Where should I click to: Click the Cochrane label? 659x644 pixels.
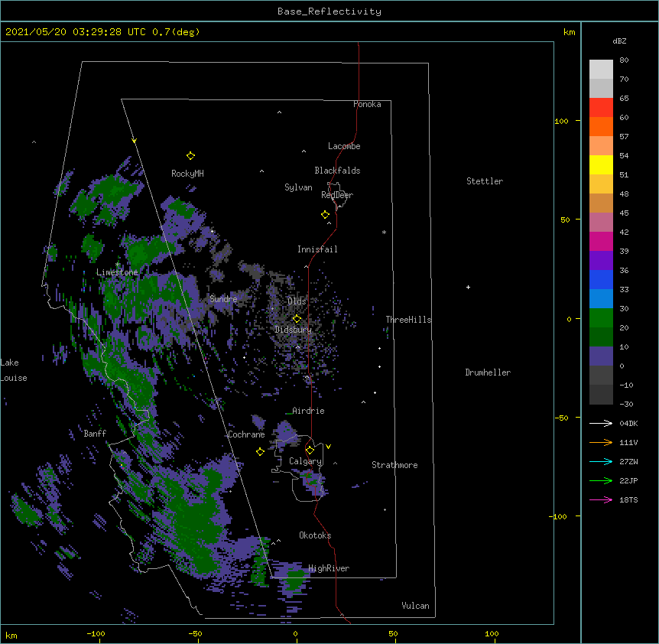click(x=246, y=434)
